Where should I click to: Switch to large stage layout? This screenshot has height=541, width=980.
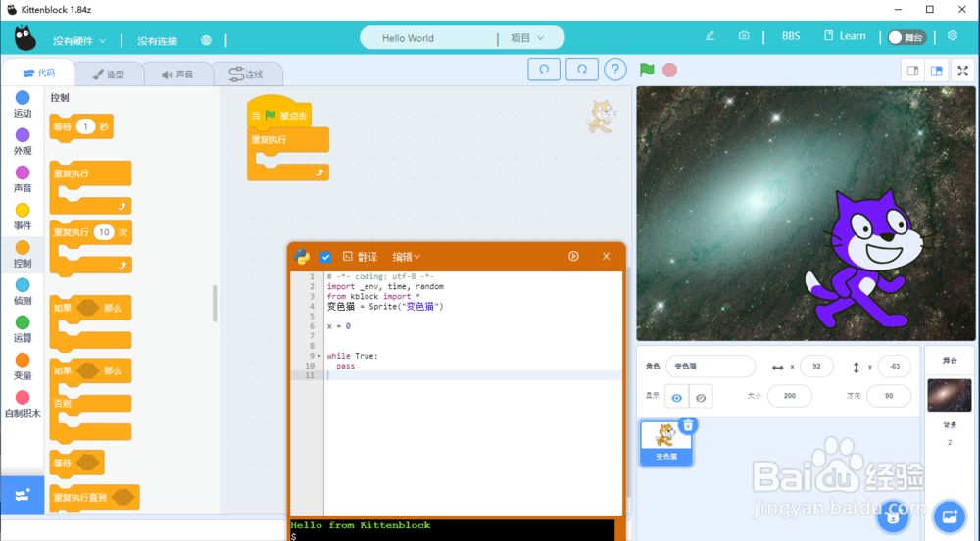click(937, 71)
